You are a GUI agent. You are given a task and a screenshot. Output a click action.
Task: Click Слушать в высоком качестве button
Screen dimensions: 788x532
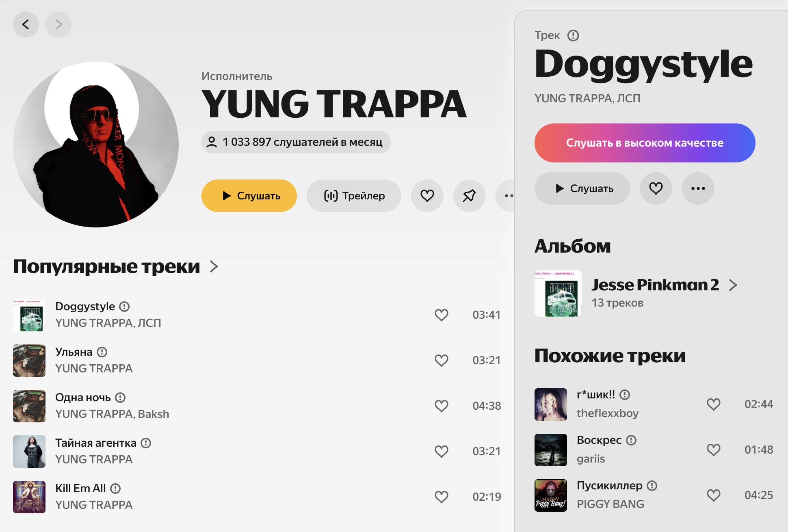[x=645, y=143]
